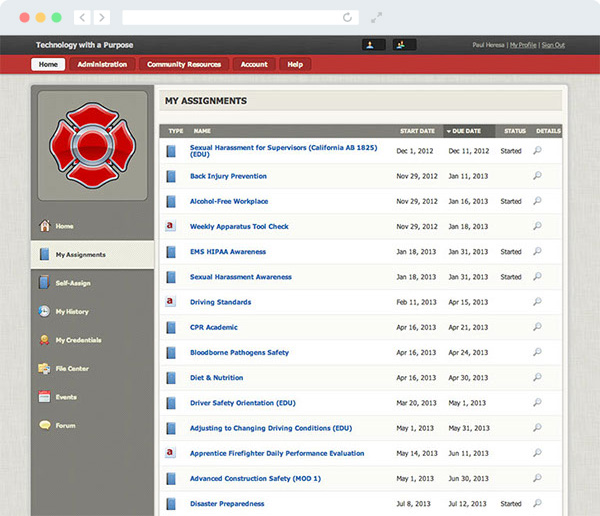The height and width of the screenshot is (516, 600).
Task: Click the Forum speech bubble icon
Action: (x=44, y=426)
